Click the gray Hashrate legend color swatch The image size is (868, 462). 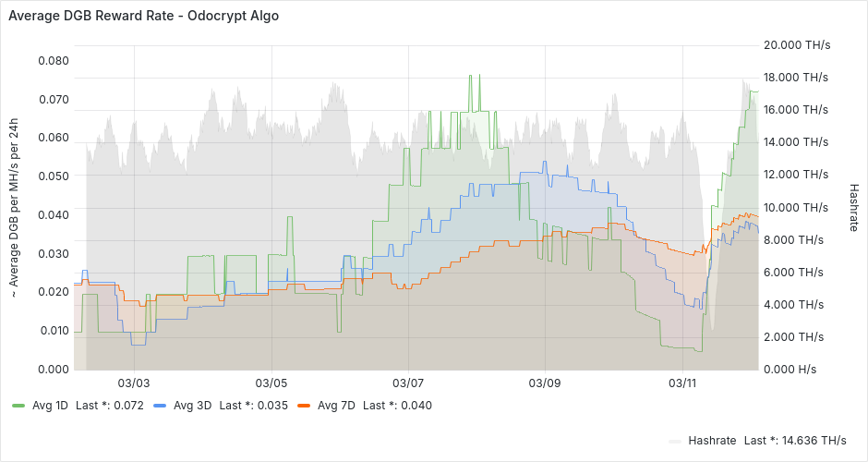[x=677, y=441]
